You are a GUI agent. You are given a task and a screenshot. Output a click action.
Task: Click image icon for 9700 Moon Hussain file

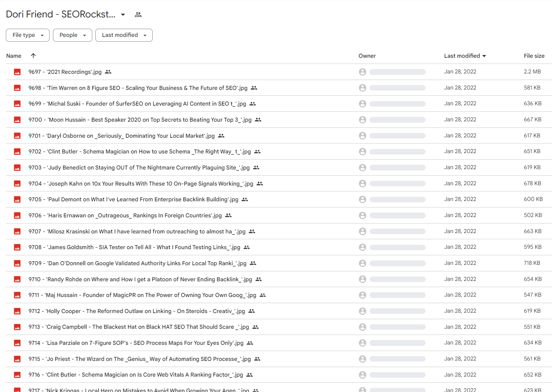[x=17, y=120]
